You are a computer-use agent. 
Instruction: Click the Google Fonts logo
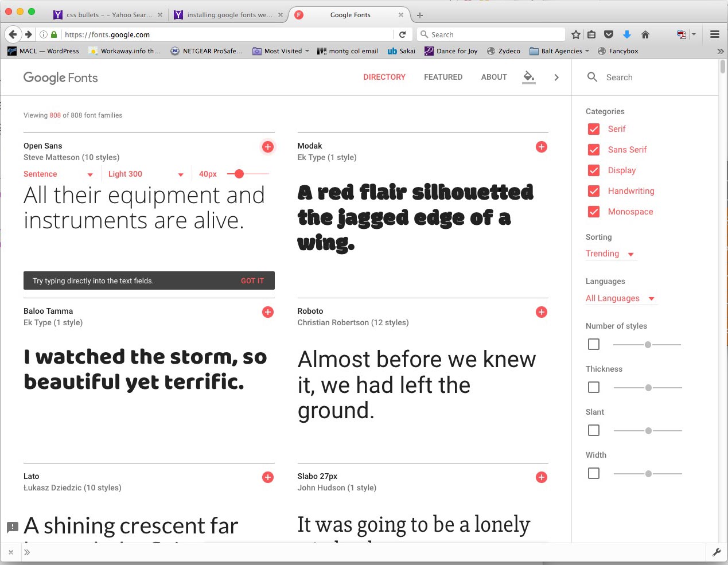tap(61, 77)
